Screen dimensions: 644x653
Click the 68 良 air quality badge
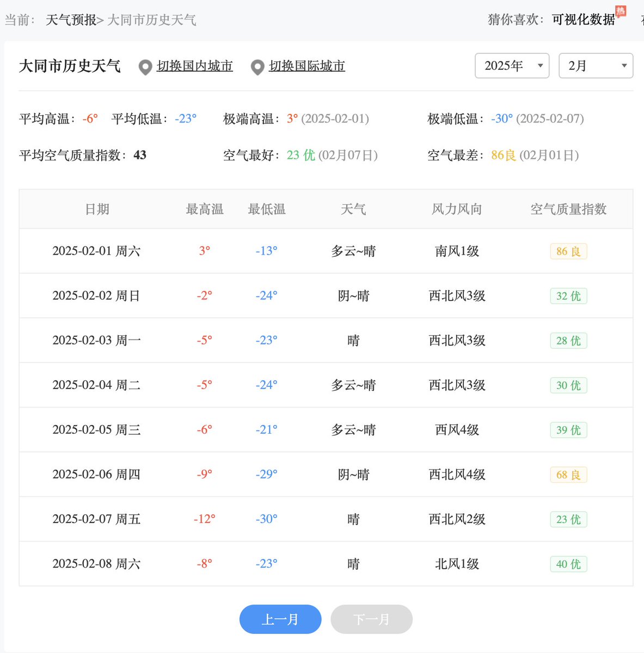click(568, 475)
